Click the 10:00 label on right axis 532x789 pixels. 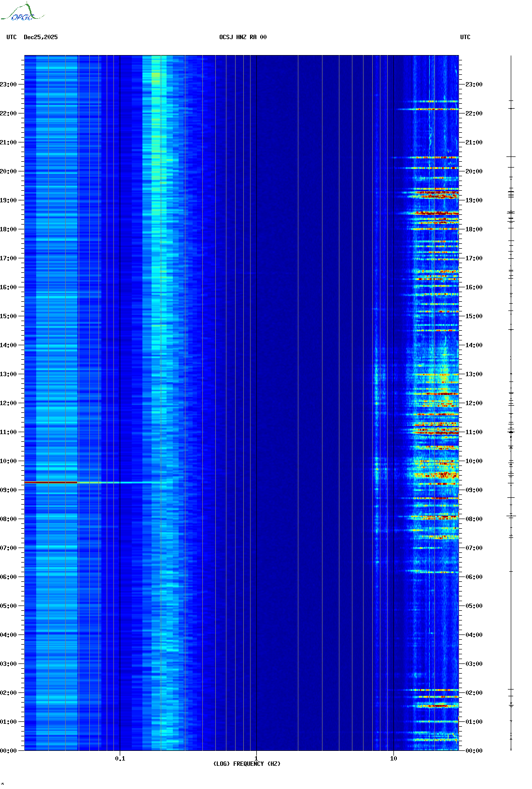click(x=474, y=461)
